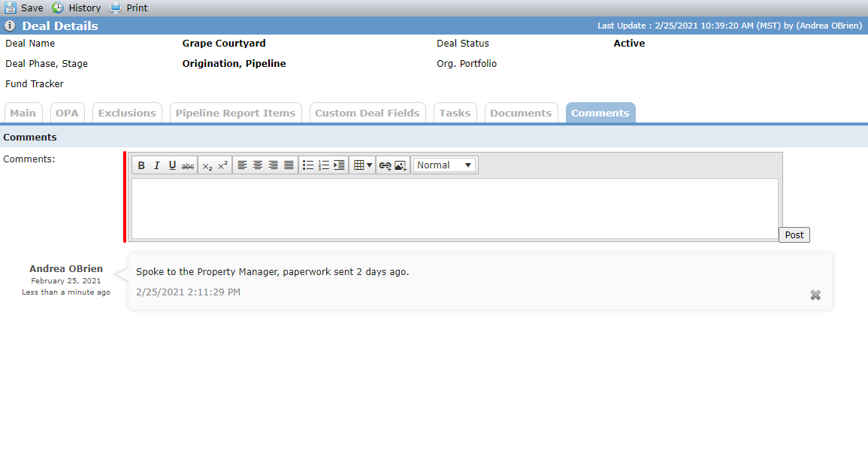Apply italic formatting in editor toolbar
The height and width of the screenshot is (469, 868).
[156, 165]
